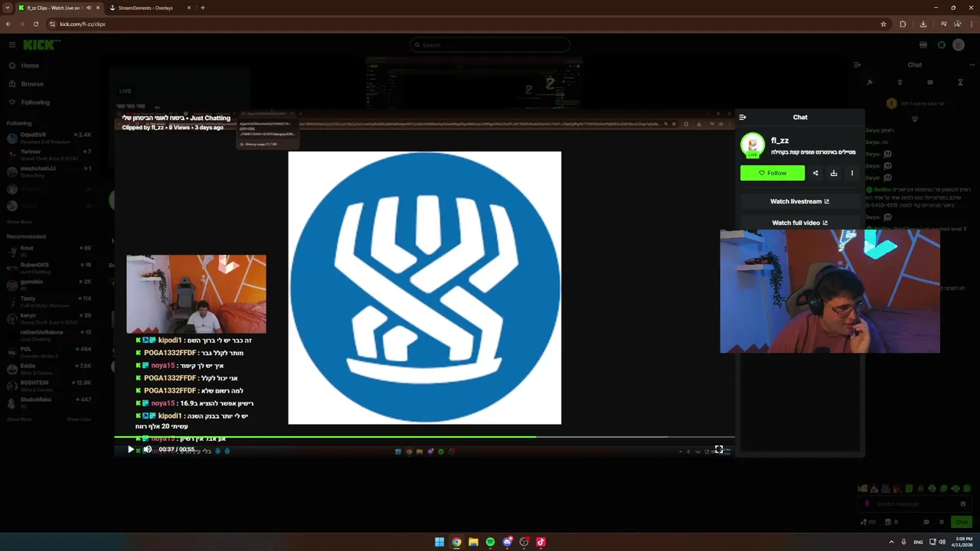Open a new browser tab
This screenshot has height=551, width=980.
(202, 8)
